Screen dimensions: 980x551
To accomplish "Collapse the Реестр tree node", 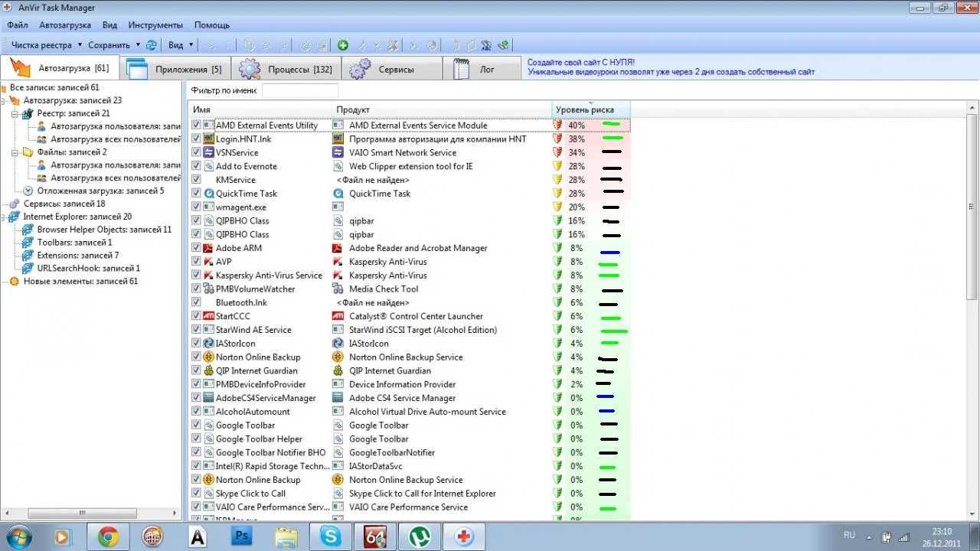I will (16, 113).
